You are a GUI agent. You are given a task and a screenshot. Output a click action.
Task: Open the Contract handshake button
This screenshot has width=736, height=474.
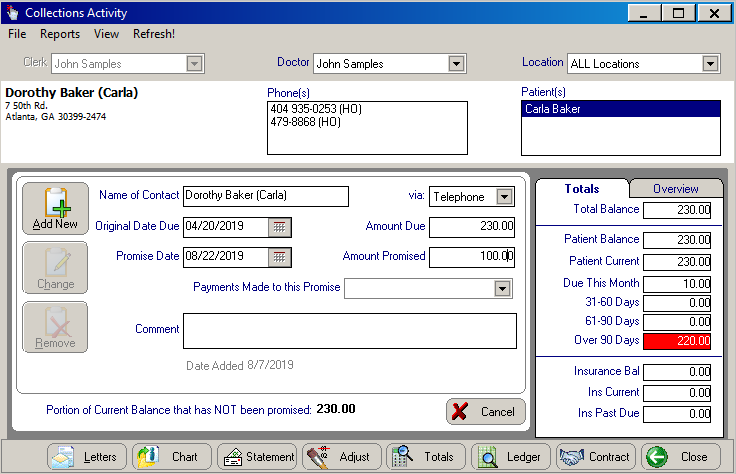coord(596,457)
